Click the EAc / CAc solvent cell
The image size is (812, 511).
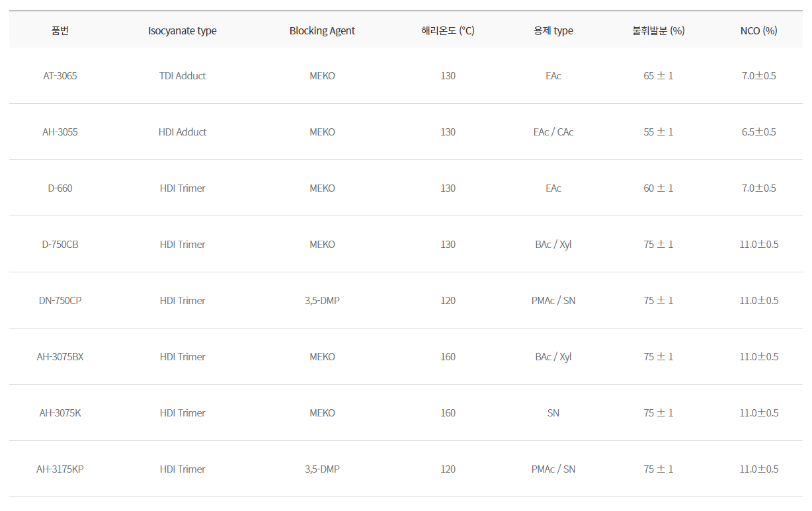pyautogui.click(x=553, y=132)
